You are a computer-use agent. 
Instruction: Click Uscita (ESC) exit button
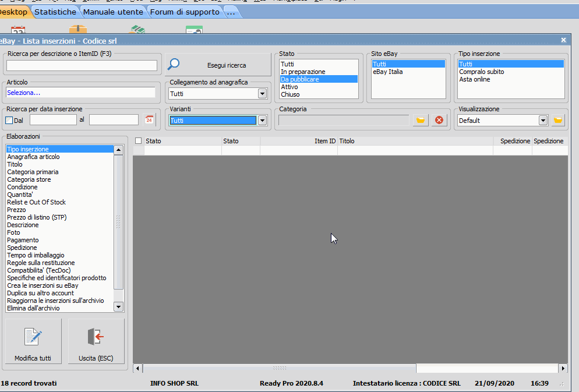click(96, 341)
